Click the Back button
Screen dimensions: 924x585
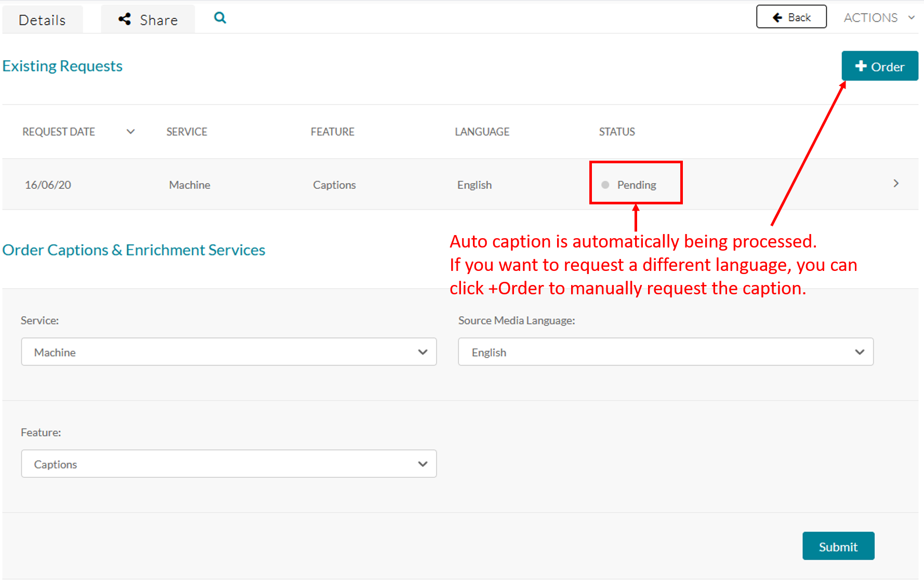(x=791, y=17)
